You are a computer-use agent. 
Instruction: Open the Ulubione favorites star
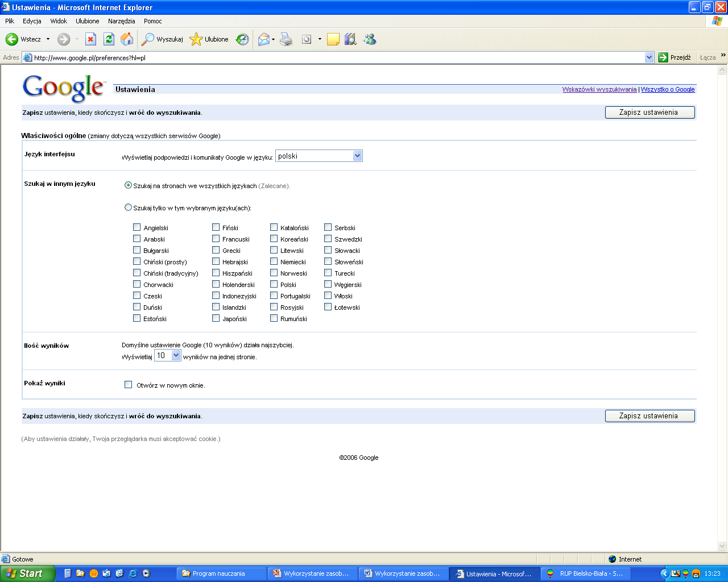(209, 39)
